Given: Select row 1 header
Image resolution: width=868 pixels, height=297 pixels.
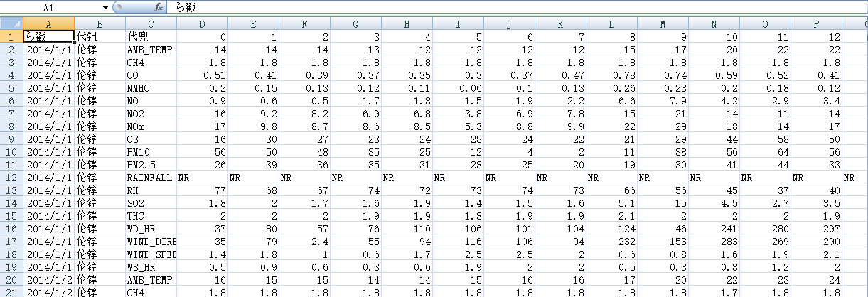Looking at the screenshot, I should 11,36.
